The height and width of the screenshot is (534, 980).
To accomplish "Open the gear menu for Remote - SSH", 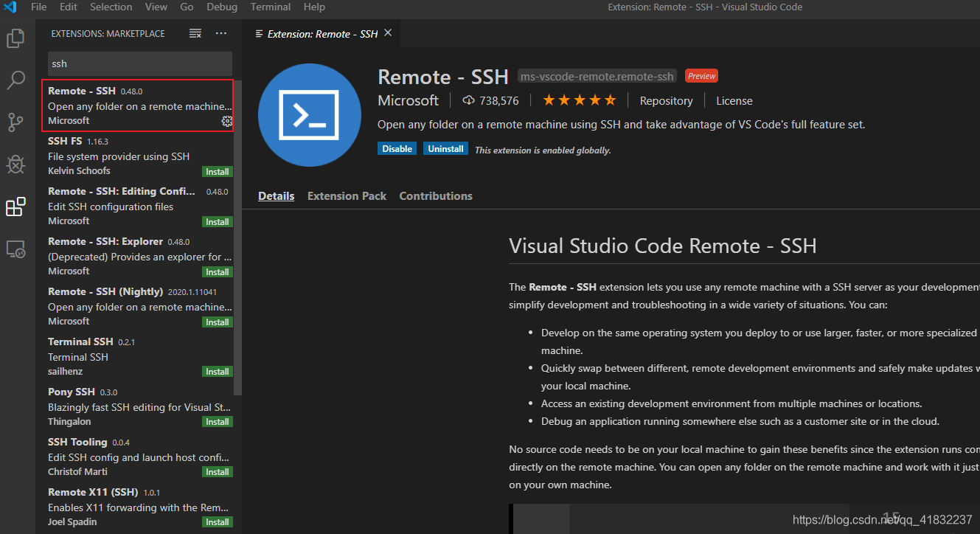I will pyautogui.click(x=227, y=121).
